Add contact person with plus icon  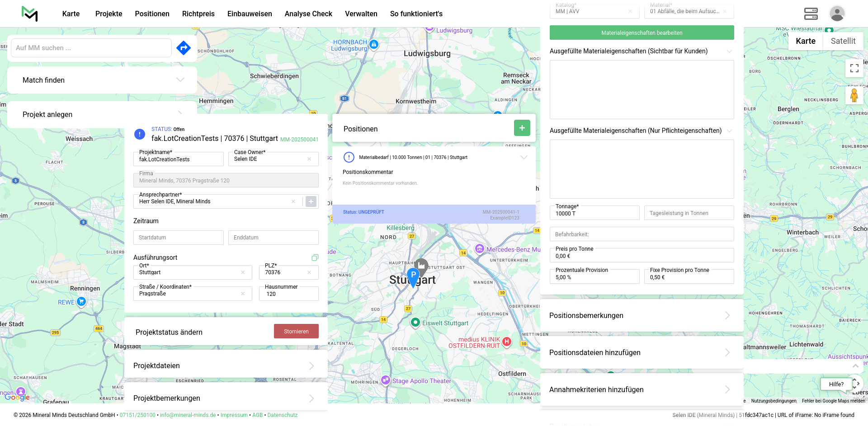coord(311,201)
